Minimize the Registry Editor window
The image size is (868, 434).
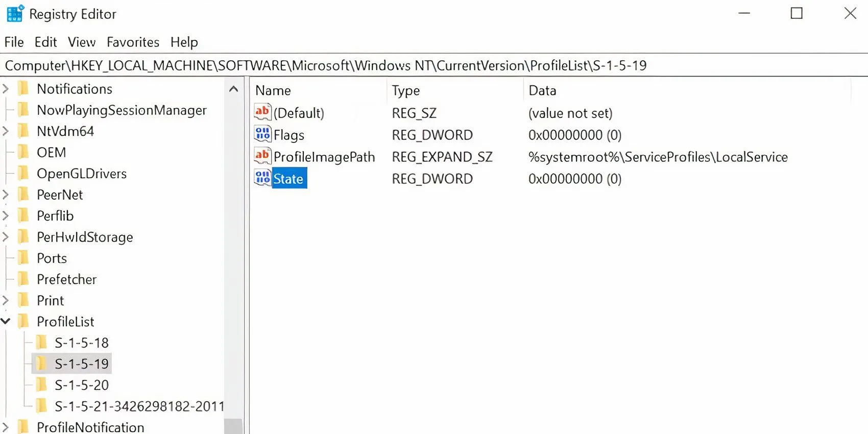[744, 13]
